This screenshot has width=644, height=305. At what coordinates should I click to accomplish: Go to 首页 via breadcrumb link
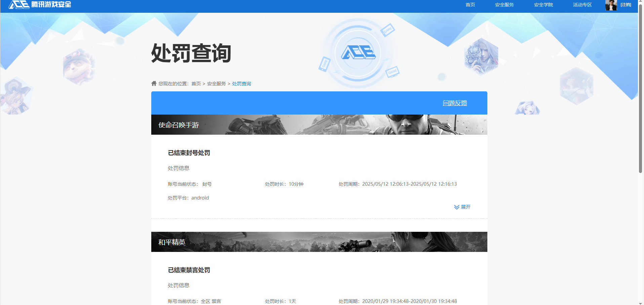[196, 84]
